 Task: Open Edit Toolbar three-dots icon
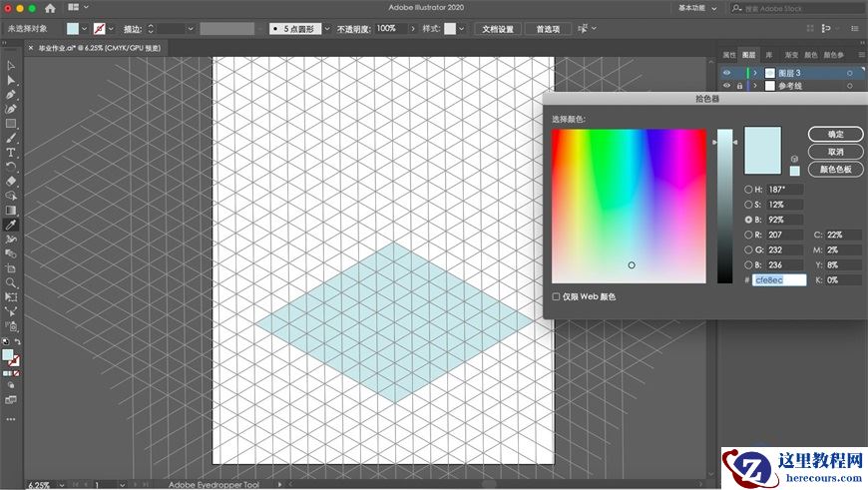pyautogui.click(x=11, y=419)
